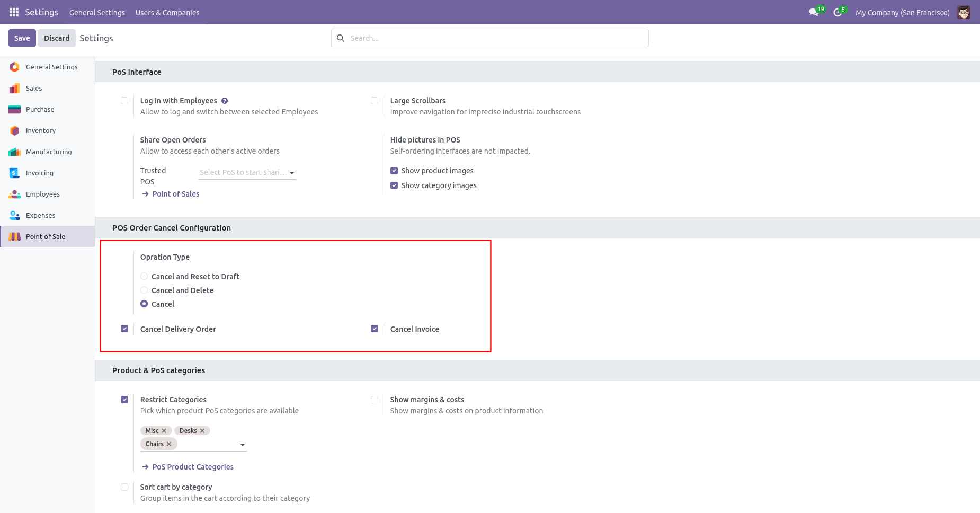Open the activities clock icon
This screenshot has width=980, height=513.
(838, 12)
